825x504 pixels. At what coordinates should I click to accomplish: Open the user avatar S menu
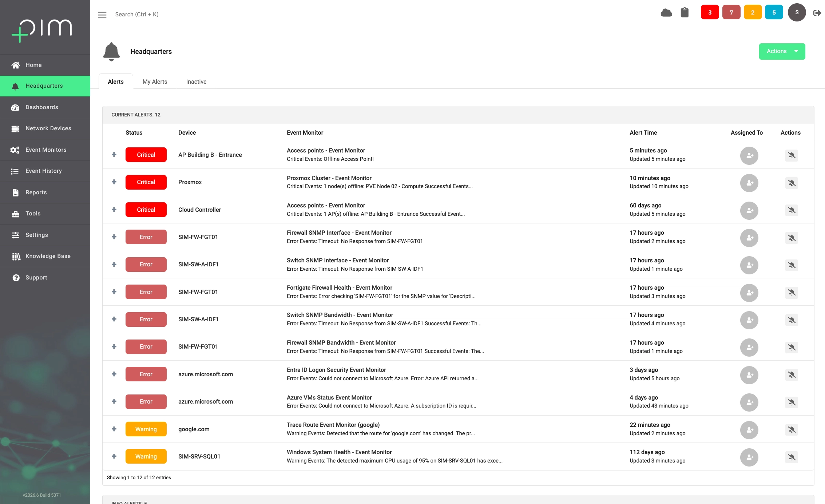pyautogui.click(x=797, y=12)
